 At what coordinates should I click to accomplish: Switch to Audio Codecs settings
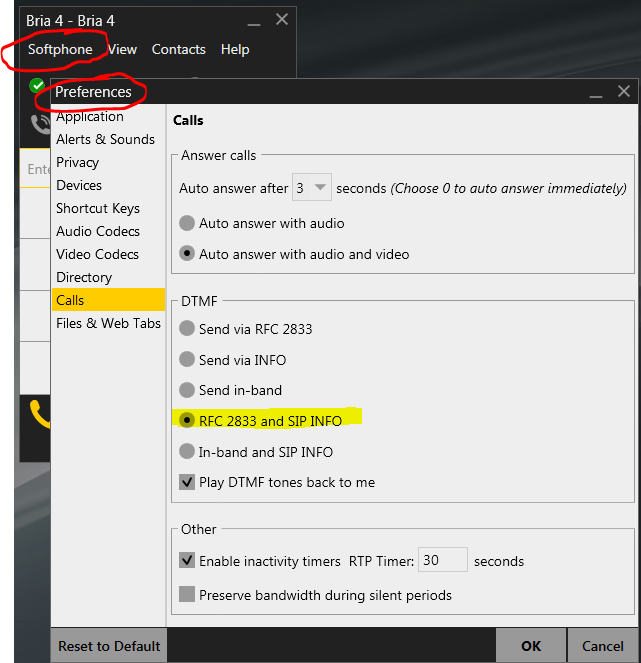tap(108, 231)
